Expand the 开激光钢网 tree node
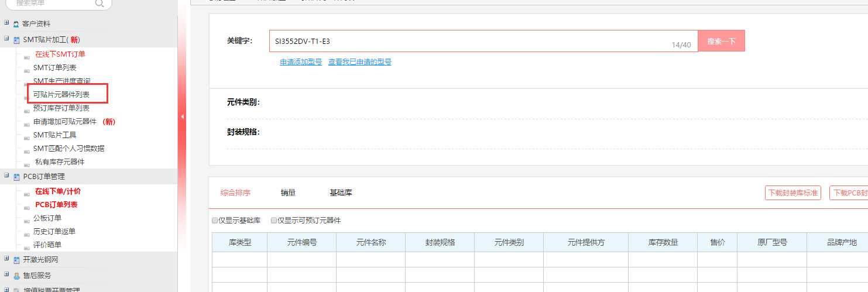Viewport: 868px width, 292px height. point(6,259)
